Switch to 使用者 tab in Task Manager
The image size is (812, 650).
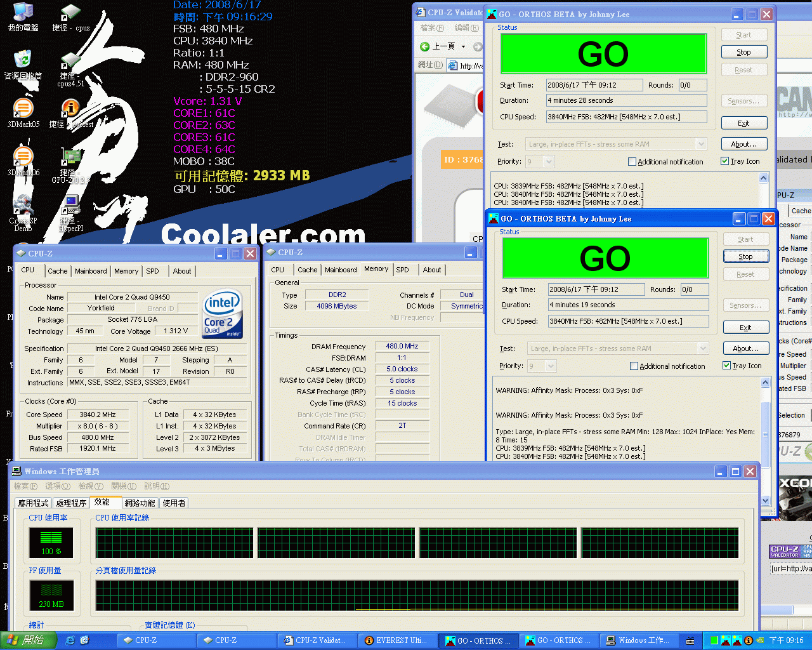pos(174,503)
